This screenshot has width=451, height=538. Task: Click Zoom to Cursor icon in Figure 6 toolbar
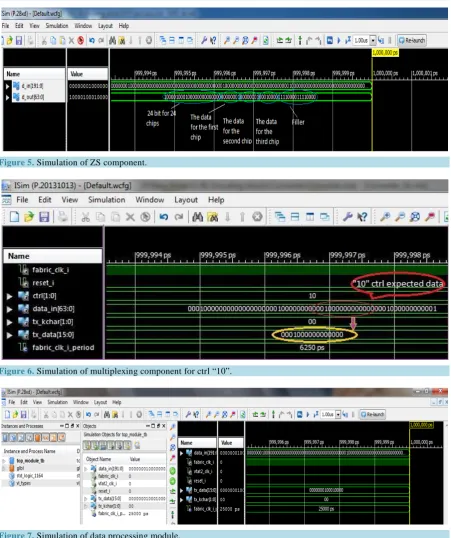(x=430, y=217)
